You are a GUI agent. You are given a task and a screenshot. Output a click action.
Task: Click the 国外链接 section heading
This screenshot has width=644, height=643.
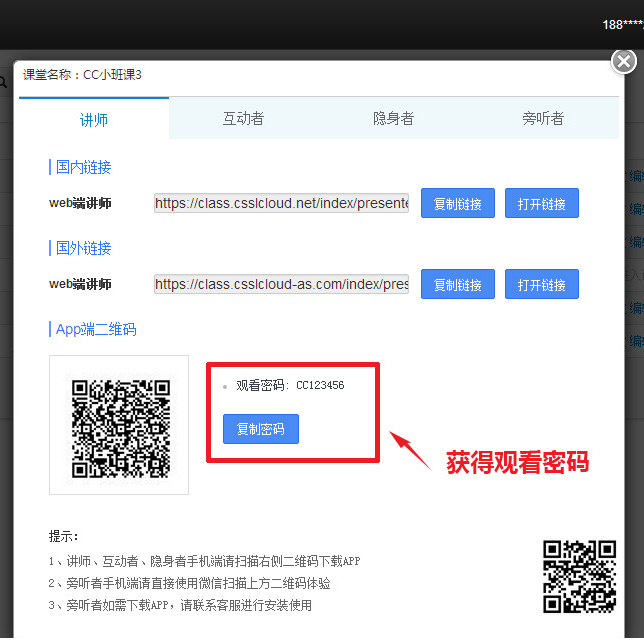click(83, 248)
